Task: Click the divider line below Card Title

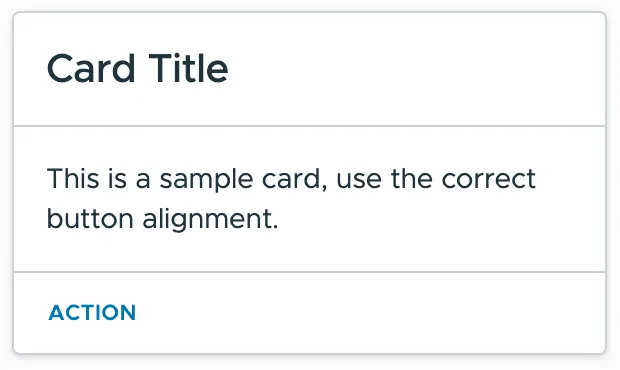Action: (310, 126)
